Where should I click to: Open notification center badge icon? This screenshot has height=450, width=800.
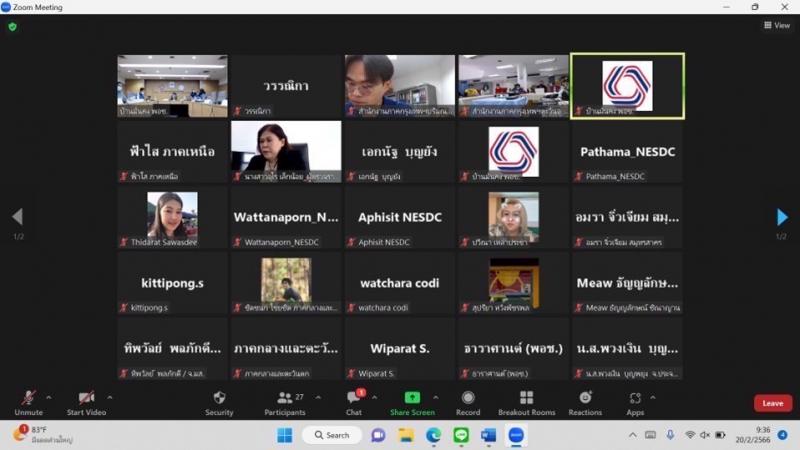click(783, 435)
